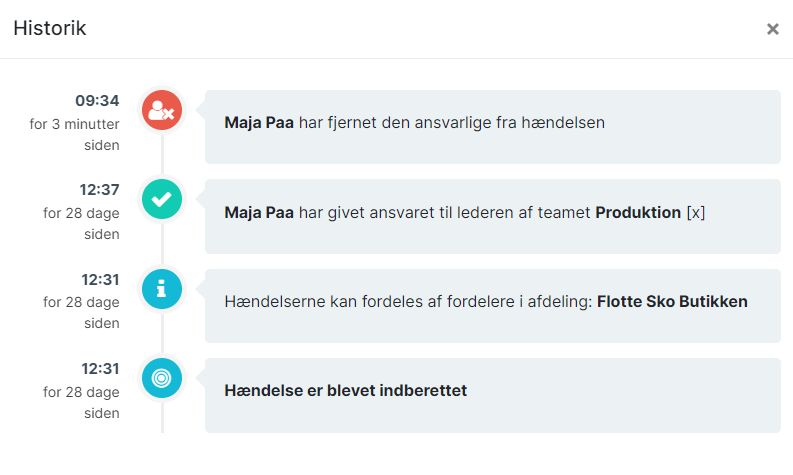Click Maja Paa in the removed-responsible entry
This screenshot has height=475, width=793.
pyautogui.click(x=259, y=122)
